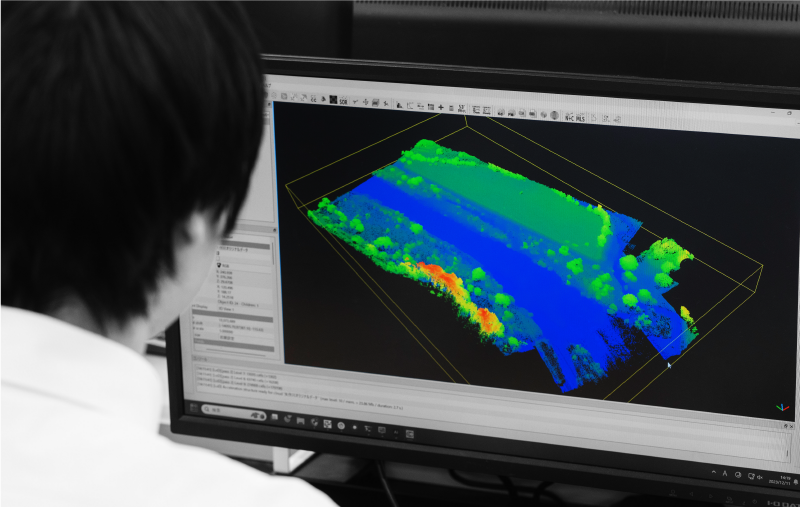Click the point cloud icon in properties panel
This screenshot has height=507, width=800.
coord(219,265)
